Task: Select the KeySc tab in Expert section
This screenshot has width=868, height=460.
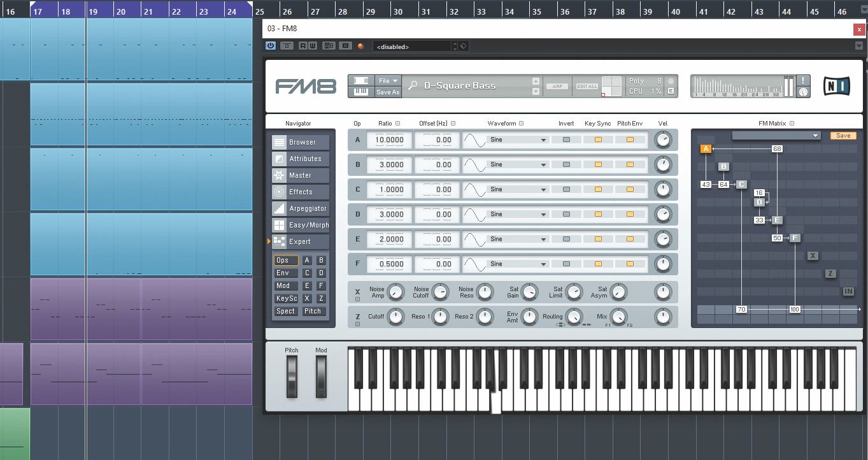Action: [x=286, y=298]
